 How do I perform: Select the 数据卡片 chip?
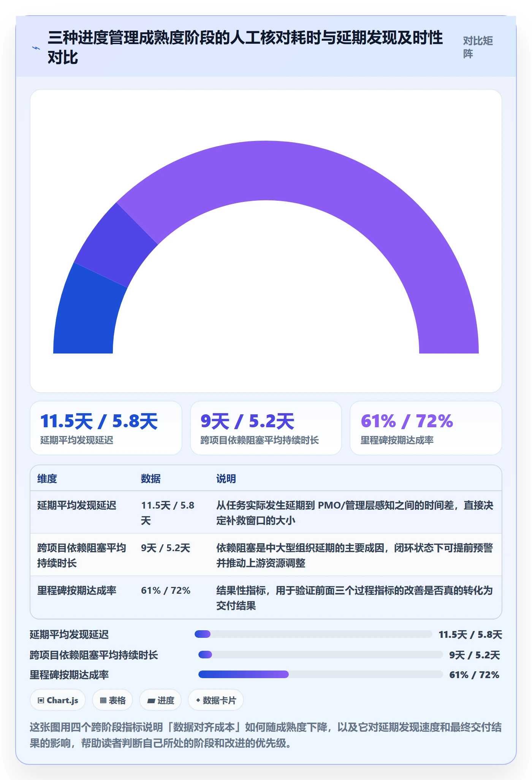(x=216, y=700)
